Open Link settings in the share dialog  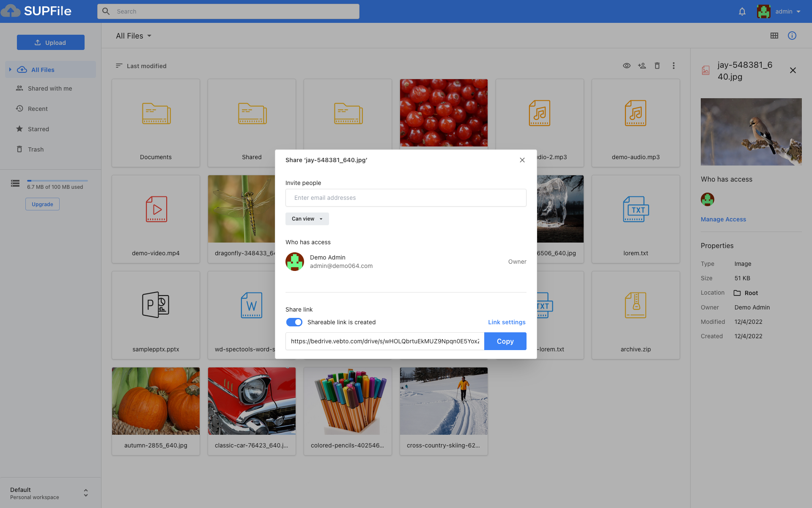click(506, 322)
